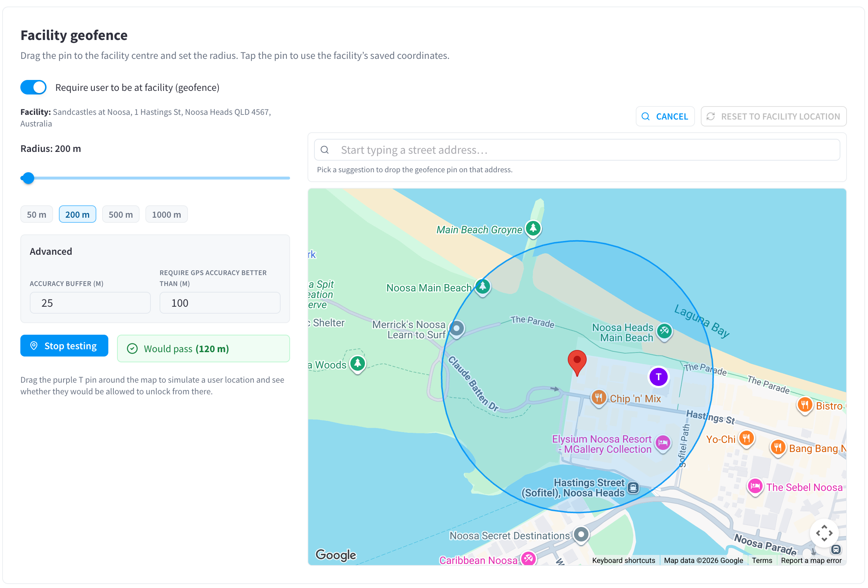This screenshot has width=868, height=588.
Task: Click the Stop testing button
Action: click(64, 346)
